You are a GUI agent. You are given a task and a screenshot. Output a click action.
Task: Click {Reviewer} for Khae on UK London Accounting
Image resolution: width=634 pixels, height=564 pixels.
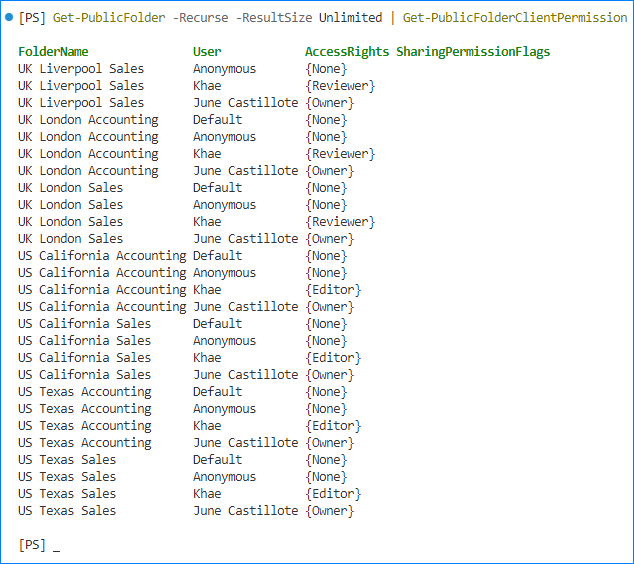340,154
